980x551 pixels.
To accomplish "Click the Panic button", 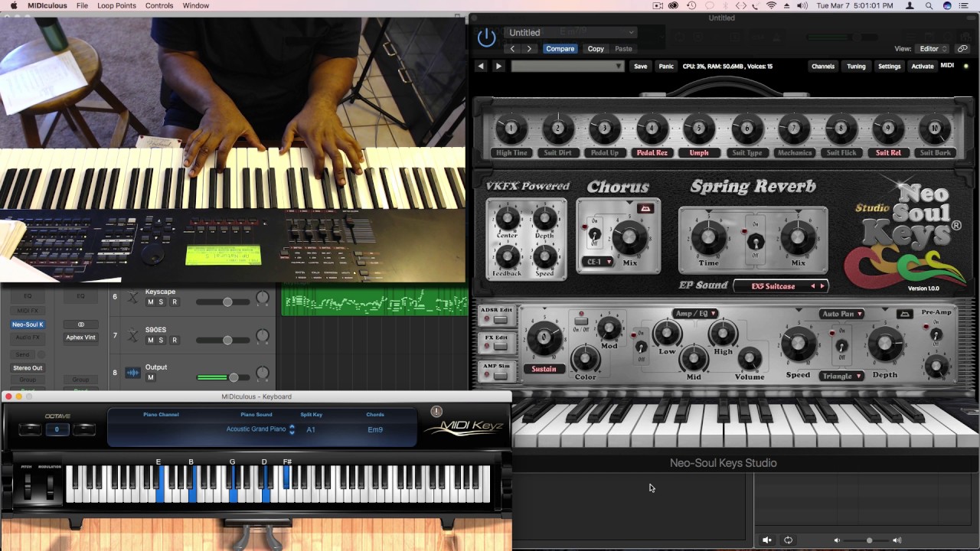I will [x=666, y=67].
